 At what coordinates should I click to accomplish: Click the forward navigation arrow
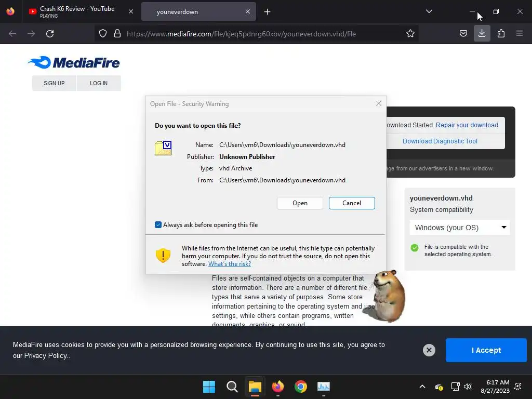point(31,34)
